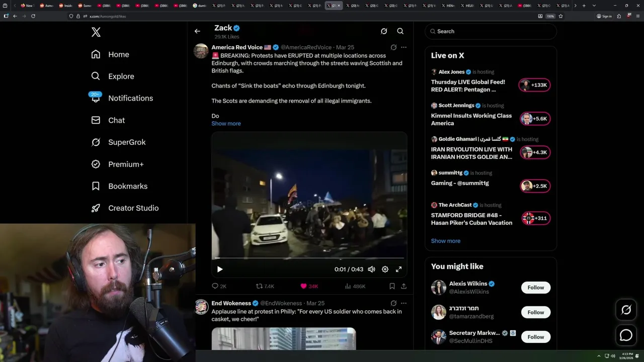This screenshot has width=644, height=362.
Task: Reload the page in the browser
Action: pyautogui.click(x=33, y=16)
